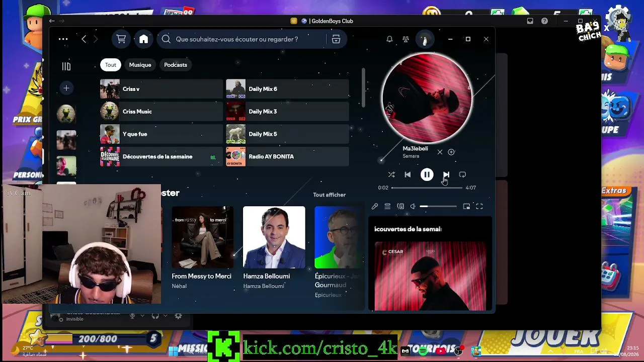Dismiss the track with the X icon
The image size is (644, 362).
pos(440,152)
